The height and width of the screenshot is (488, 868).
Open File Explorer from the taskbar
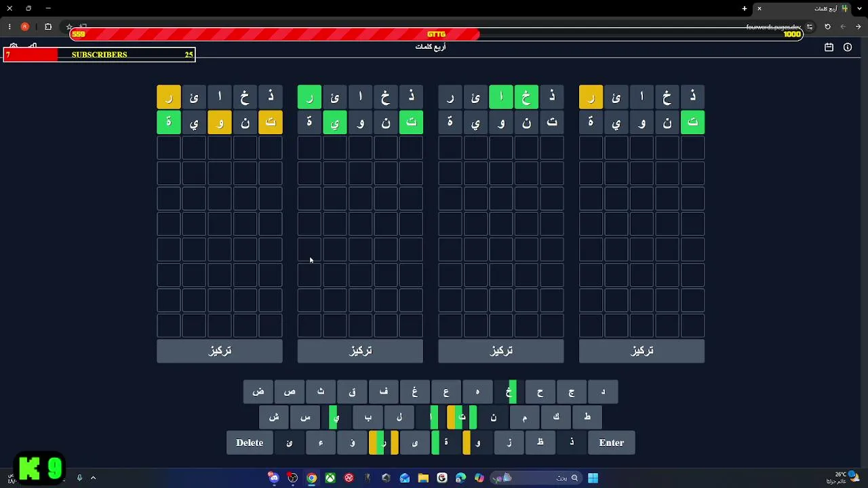pos(423,478)
